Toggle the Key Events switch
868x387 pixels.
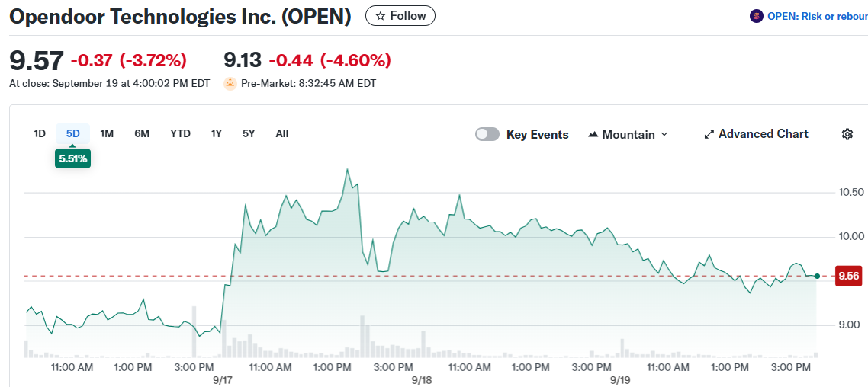coord(487,134)
